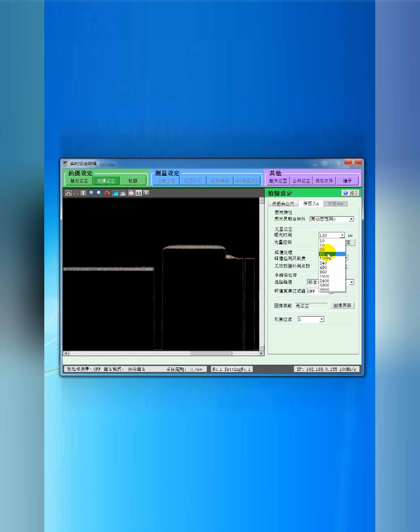Viewport: 420px width, 532px height.
Task: Expand the 灰度过滤 dropdown
Action: click(x=321, y=319)
